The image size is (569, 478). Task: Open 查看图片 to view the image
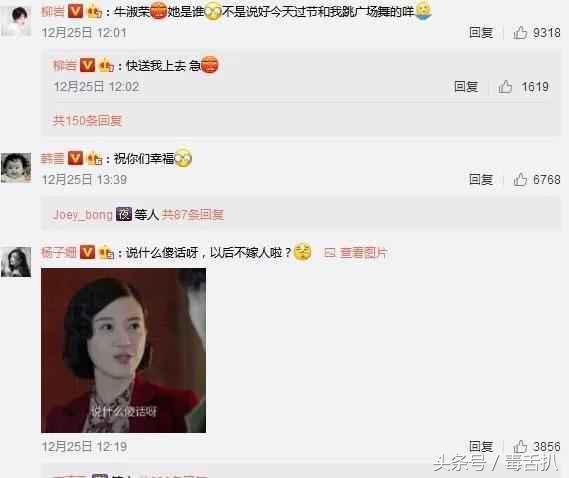pos(356,253)
